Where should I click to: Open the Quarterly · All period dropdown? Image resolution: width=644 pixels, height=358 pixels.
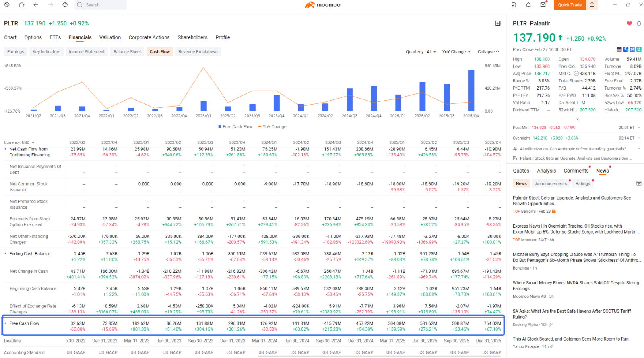point(421,52)
